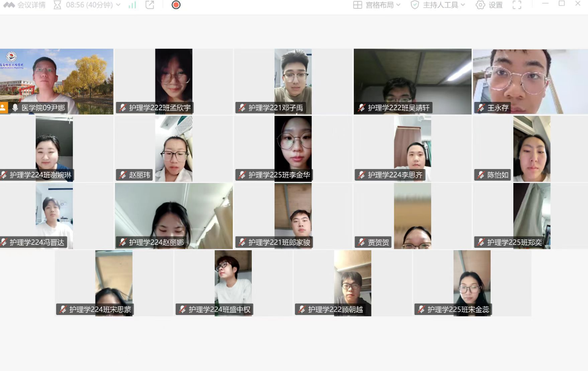Expand the 主持人工具 host tools menu
The height and width of the screenshot is (371, 588).
tap(438, 5)
